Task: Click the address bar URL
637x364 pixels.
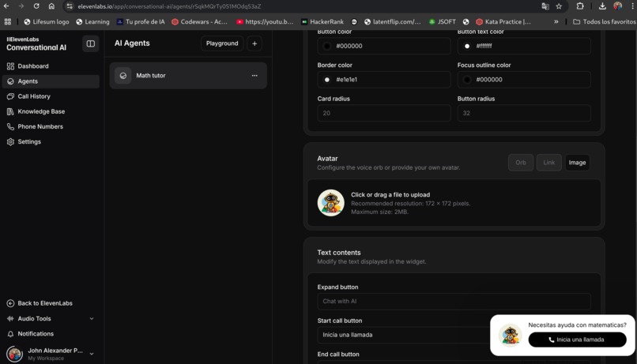Action: [x=169, y=6]
